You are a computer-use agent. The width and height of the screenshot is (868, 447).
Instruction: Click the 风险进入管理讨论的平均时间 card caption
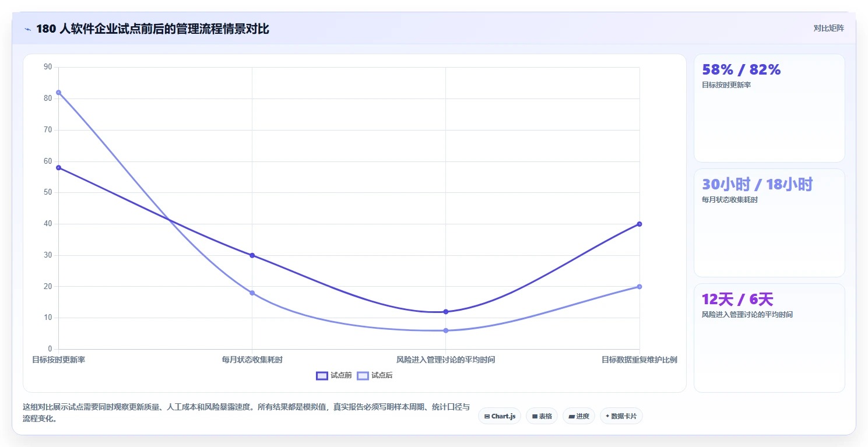click(747, 315)
